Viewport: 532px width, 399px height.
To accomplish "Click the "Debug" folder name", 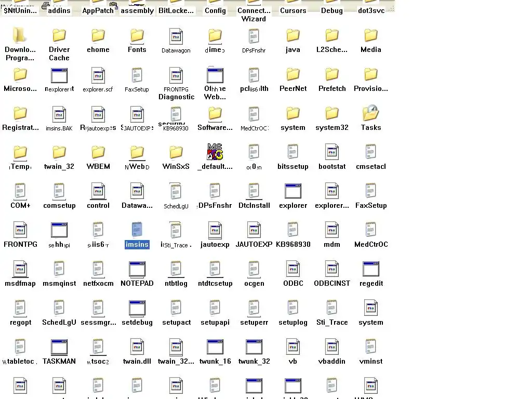I will [x=332, y=10].
